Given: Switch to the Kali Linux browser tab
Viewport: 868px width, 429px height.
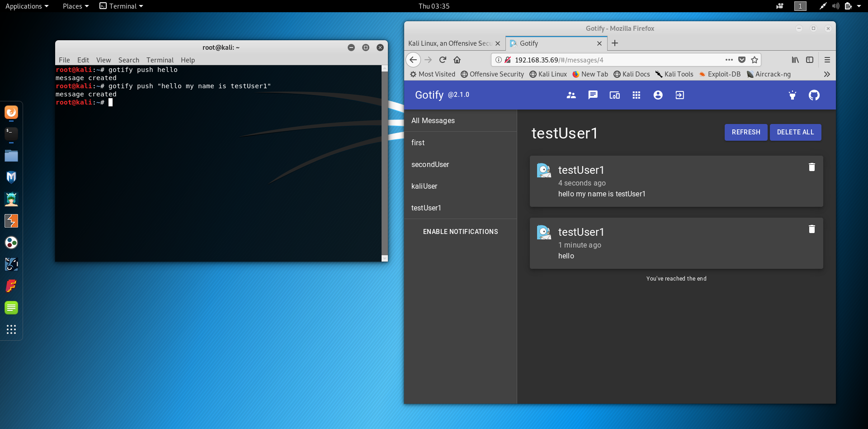Looking at the screenshot, I should point(450,43).
